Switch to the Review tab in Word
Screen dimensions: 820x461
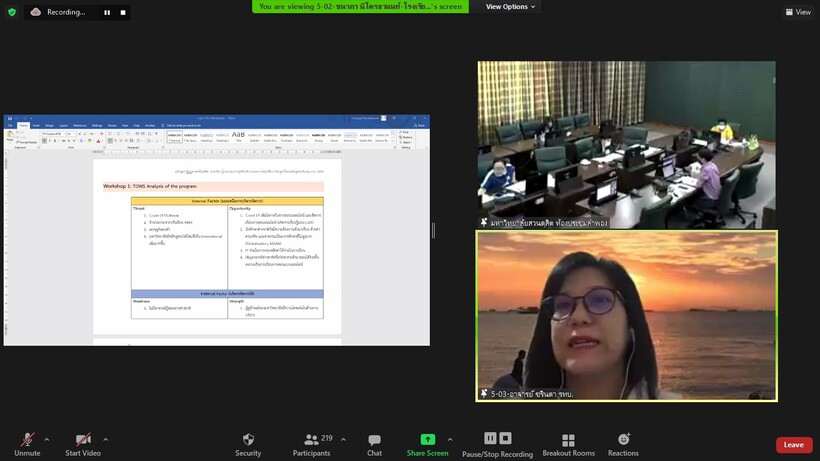coord(112,125)
